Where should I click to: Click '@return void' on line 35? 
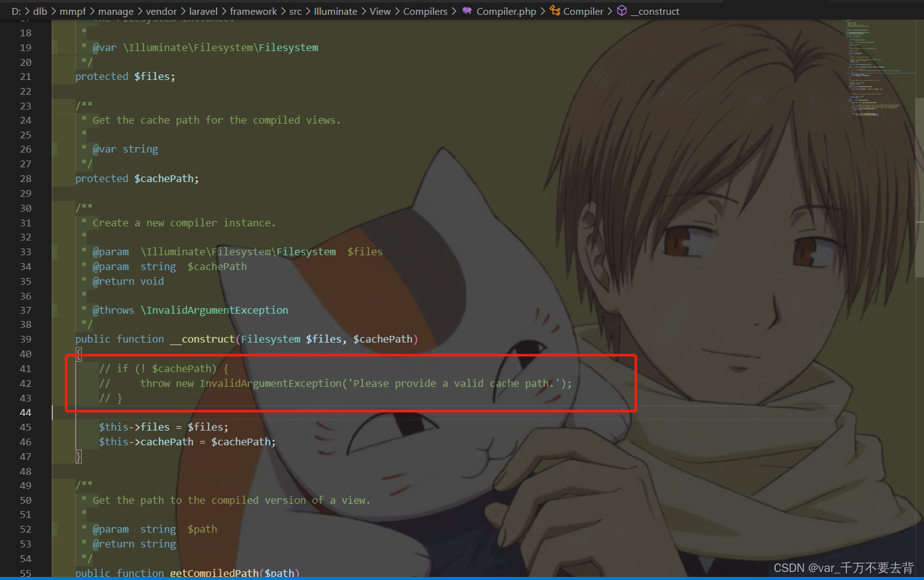pos(128,281)
